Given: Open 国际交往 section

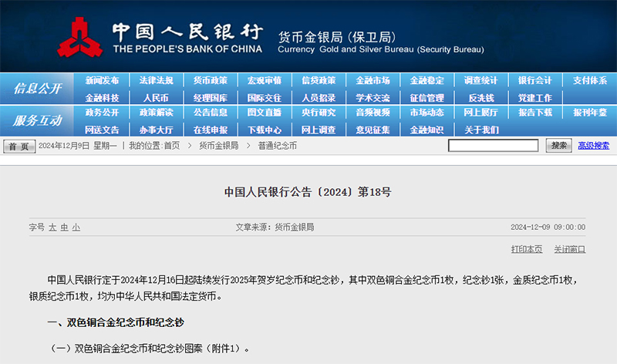Looking at the screenshot, I should (265, 98).
